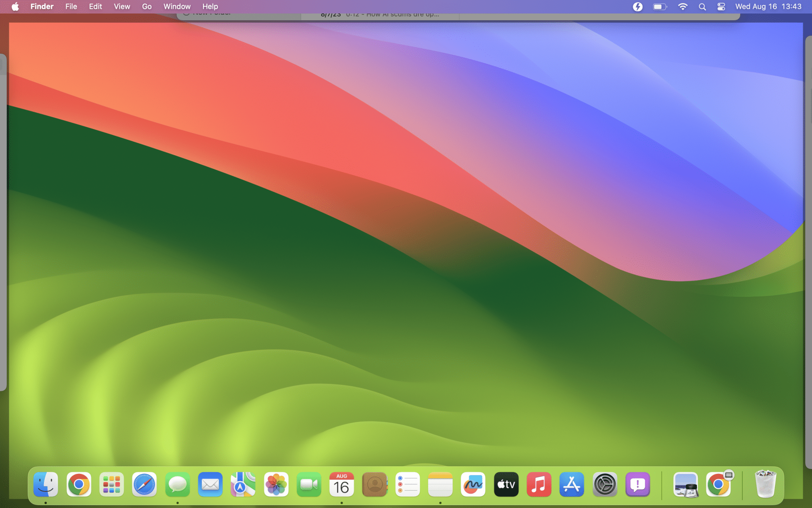Launch the Mail app
The width and height of the screenshot is (812, 508).
(x=210, y=485)
